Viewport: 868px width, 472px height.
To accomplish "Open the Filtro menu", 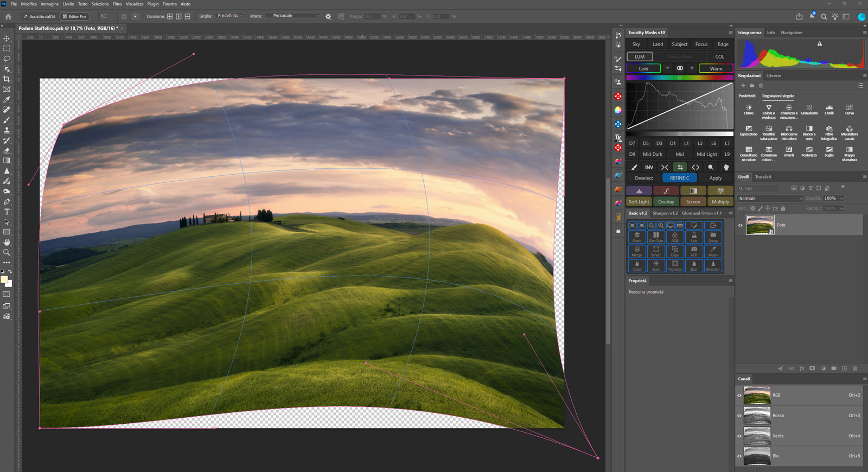I will pyautogui.click(x=117, y=4).
